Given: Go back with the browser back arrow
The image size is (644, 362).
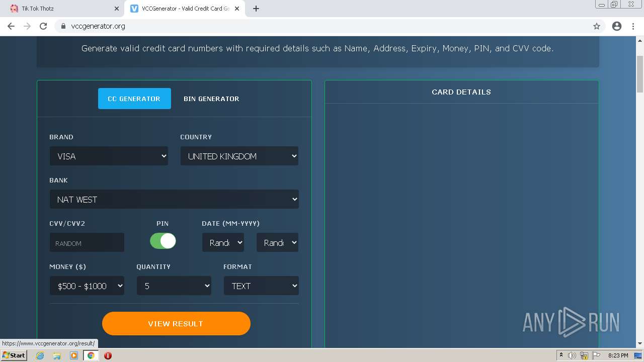Looking at the screenshot, I should (x=11, y=26).
